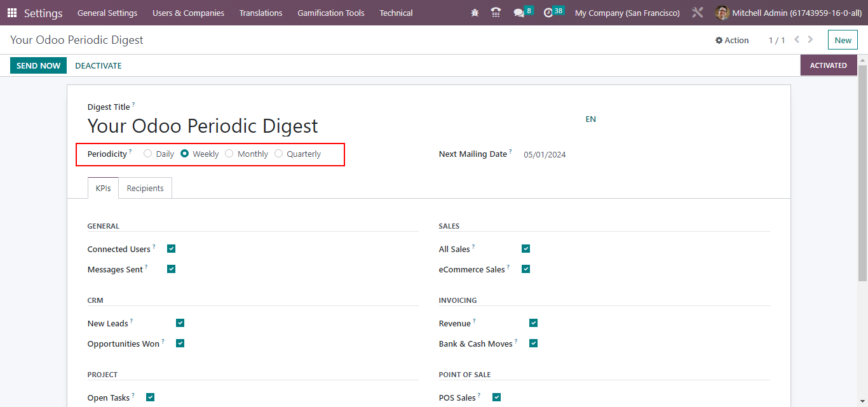
Task: Toggle the Open Tasks checkbox
Action: (151, 397)
